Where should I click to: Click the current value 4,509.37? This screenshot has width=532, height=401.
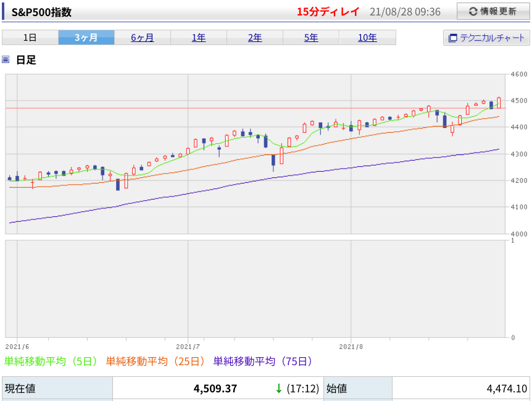(x=215, y=389)
